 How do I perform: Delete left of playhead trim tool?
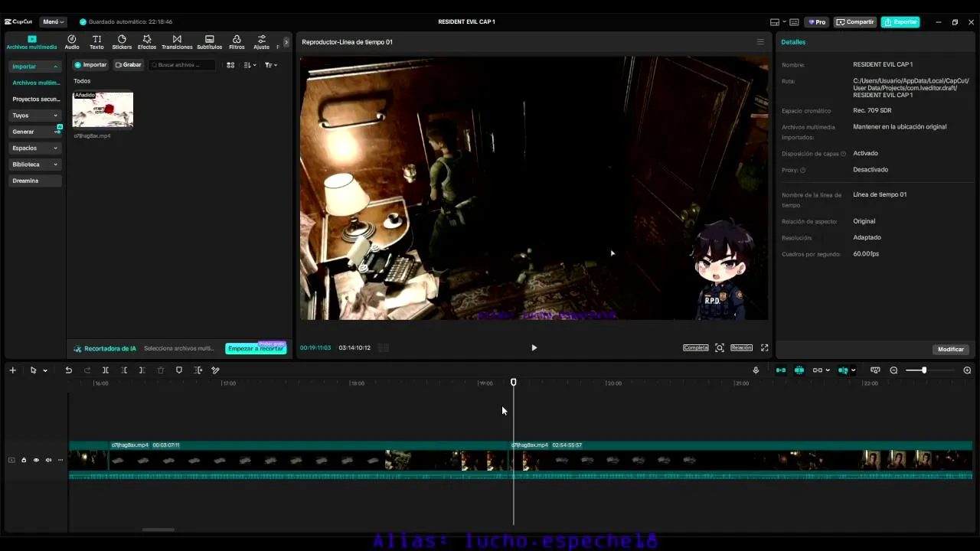coord(124,370)
